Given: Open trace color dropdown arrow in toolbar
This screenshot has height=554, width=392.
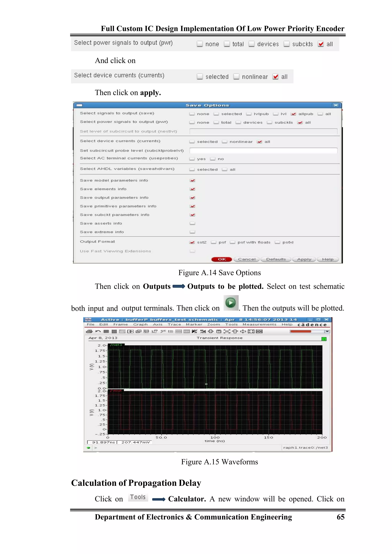Looking at the screenshot, I should [327, 331].
